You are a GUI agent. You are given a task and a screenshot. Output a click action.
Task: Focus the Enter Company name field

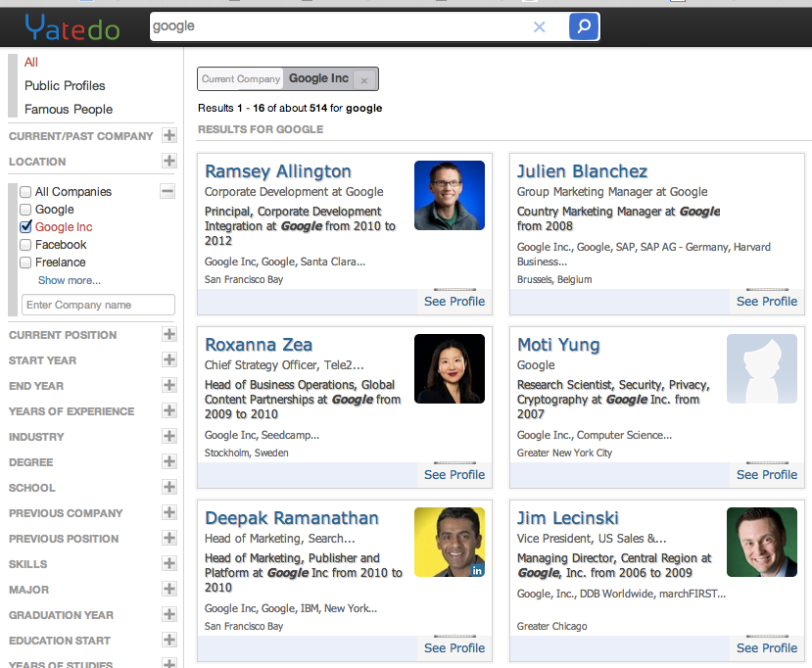point(98,305)
